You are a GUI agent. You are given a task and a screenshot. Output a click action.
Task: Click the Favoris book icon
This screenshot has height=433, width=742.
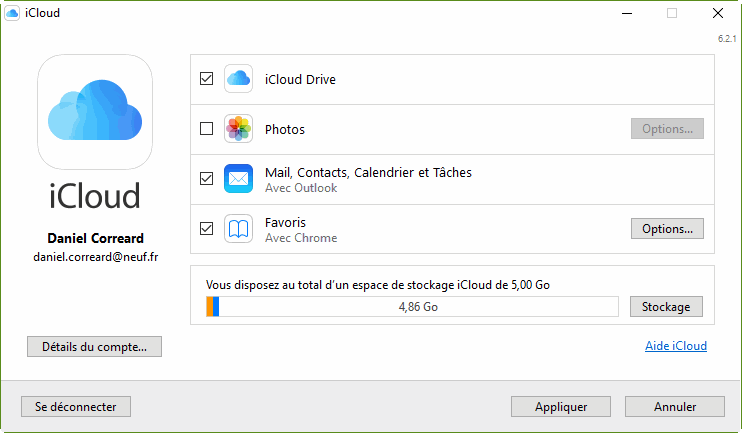pos(238,229)
